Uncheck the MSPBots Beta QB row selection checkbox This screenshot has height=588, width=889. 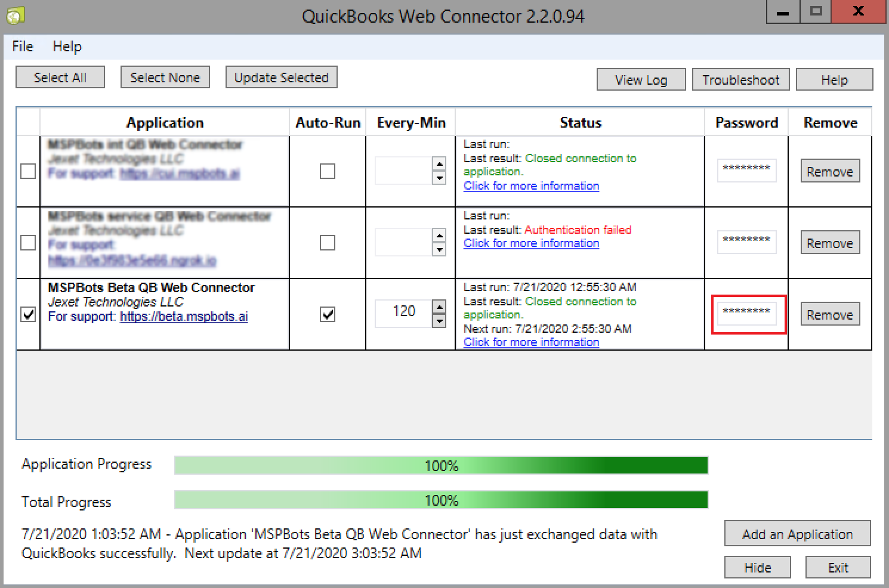[28, 314]
